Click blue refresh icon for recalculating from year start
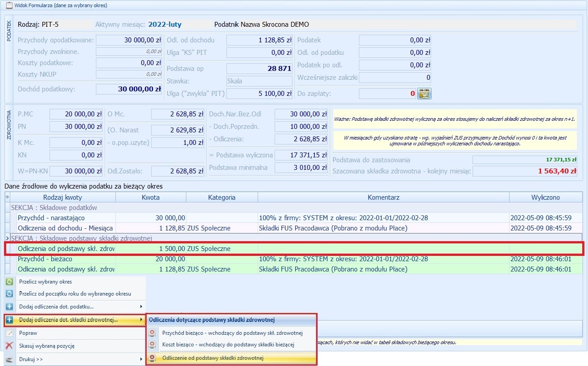This screenshot has width=588, height=366. (x=9, y=294)
